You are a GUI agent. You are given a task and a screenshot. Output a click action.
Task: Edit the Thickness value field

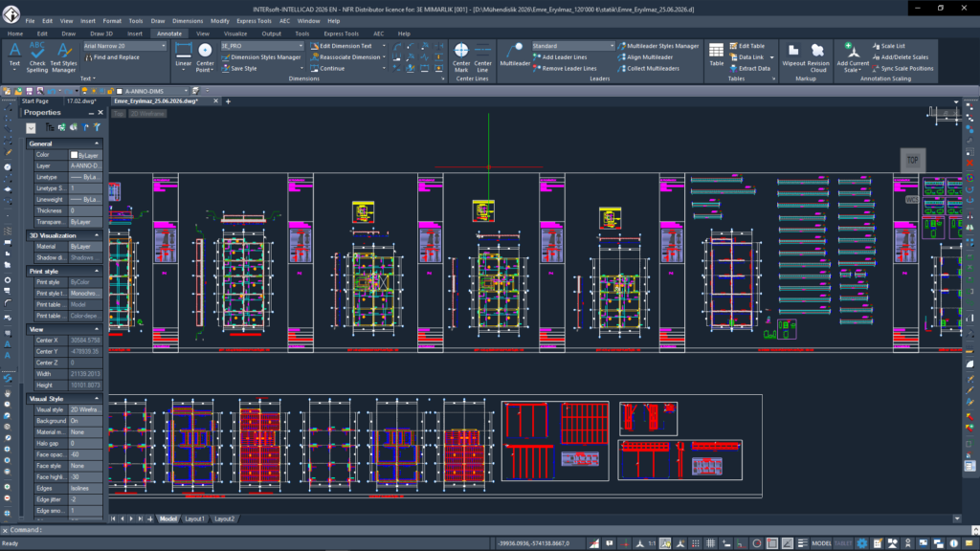pos(84,211)
